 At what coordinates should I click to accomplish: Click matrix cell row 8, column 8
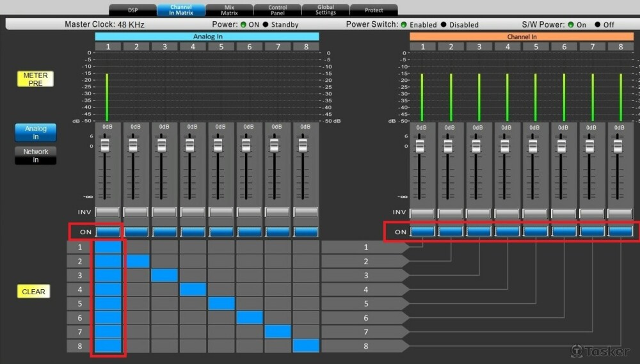(306, 345)
